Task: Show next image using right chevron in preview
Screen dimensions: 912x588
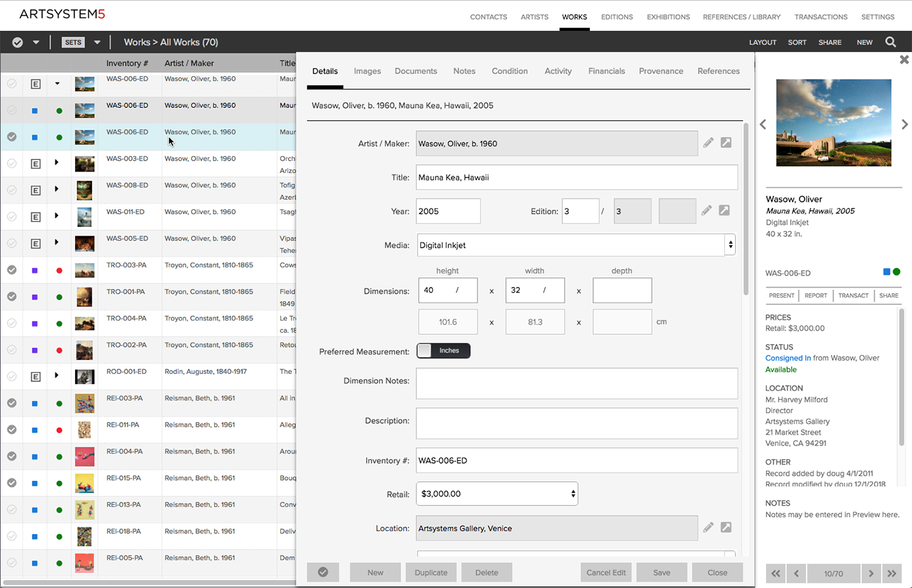Action: [905, 124]
